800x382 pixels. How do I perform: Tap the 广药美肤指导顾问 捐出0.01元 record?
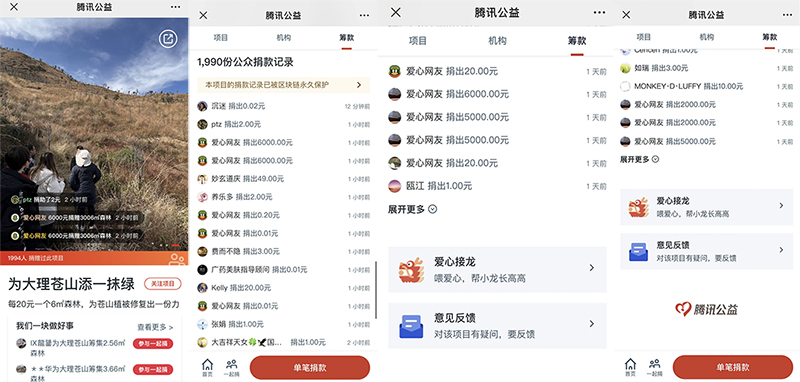[x=283, y=269]
